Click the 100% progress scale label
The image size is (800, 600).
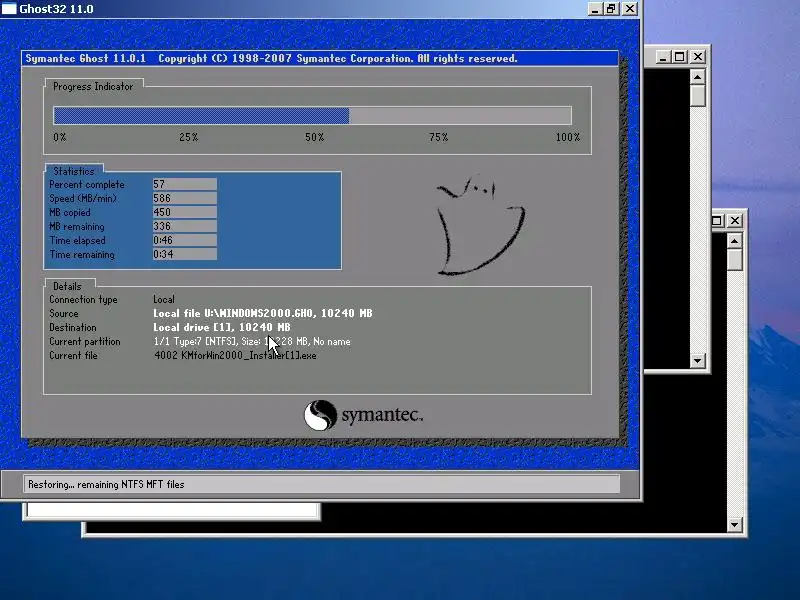pos(567,137)
